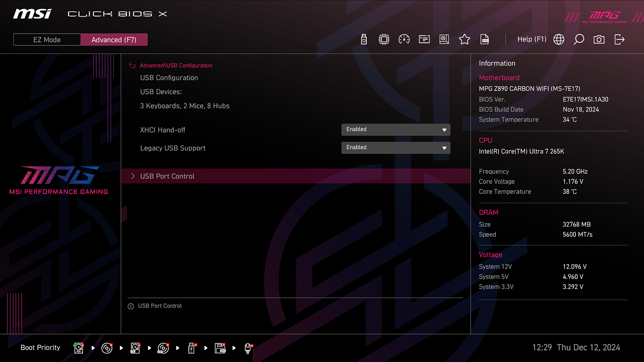Select the USB optical disc boot device icon

tap(163, 348)
